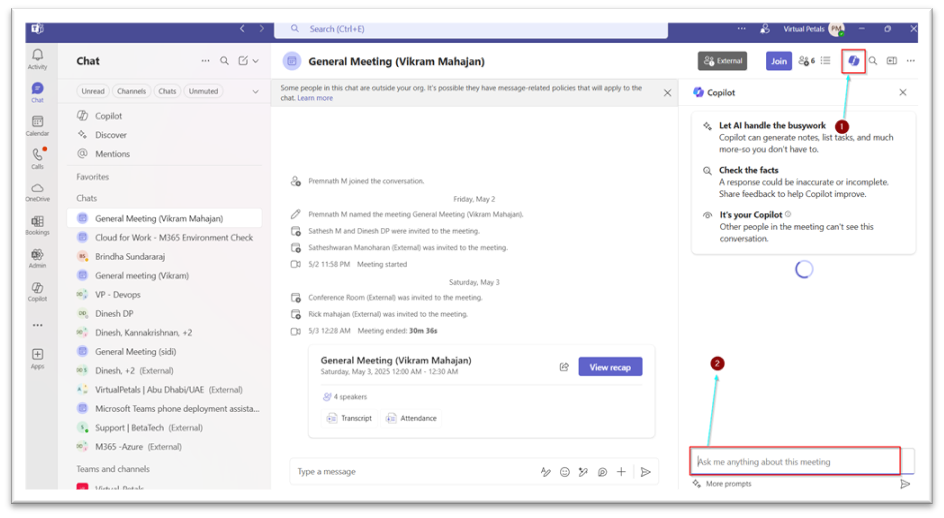
Task: Show more apps via sidebar ellipsis
Action: [x=37, y=325]
